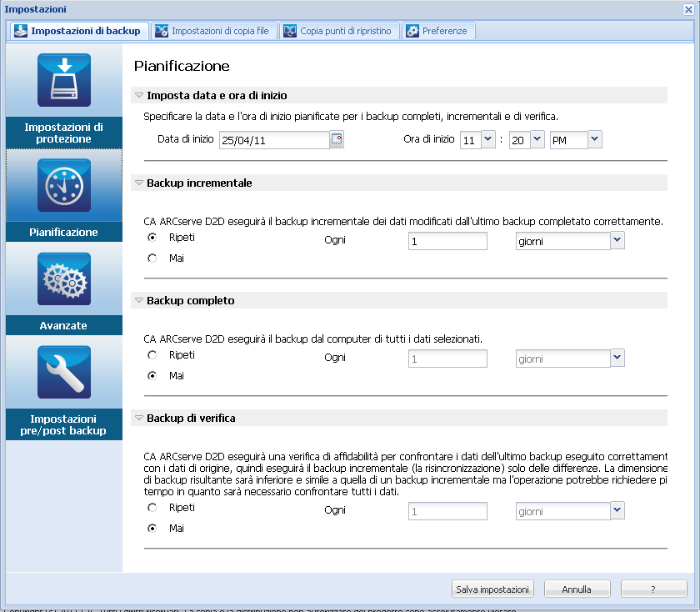
Task: Click the help question mark button
Action: 653,589
